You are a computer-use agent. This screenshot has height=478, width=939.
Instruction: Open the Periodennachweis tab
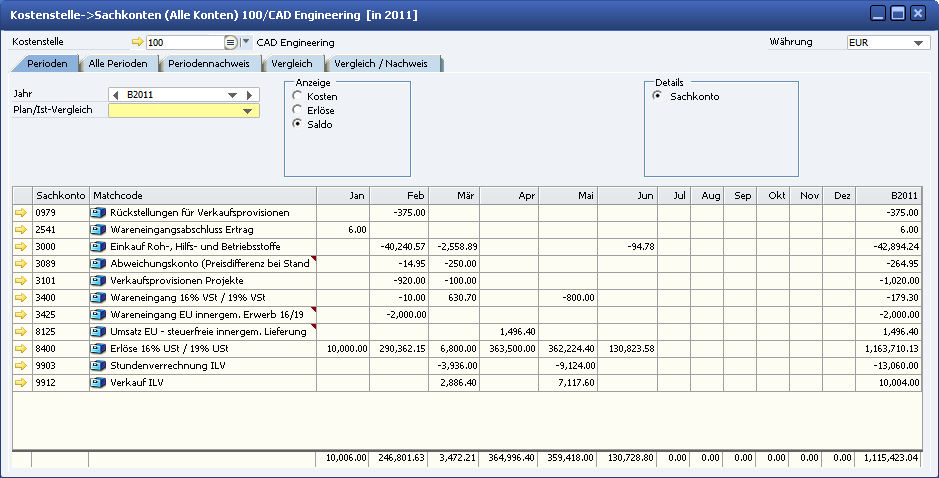pos(208,64)
